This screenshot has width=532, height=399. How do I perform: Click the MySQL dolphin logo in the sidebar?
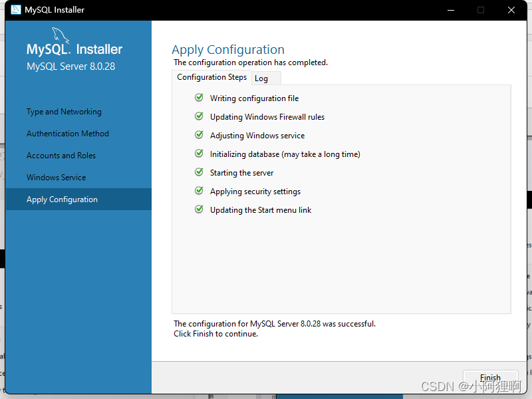click(x=61, y=36)
